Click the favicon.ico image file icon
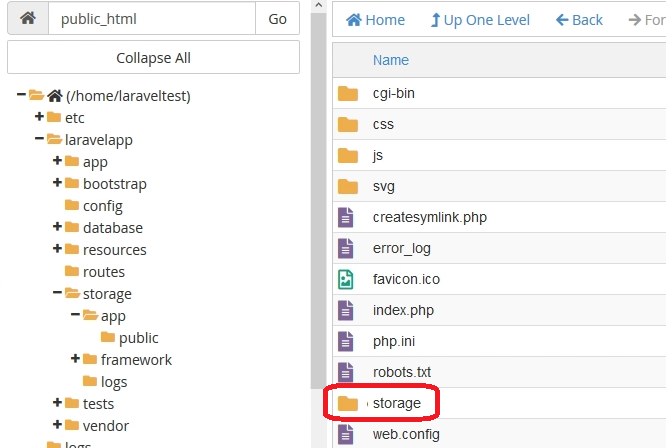Image resolution: width=666 pixels, height=448 pixels. (x=345, y=279)
